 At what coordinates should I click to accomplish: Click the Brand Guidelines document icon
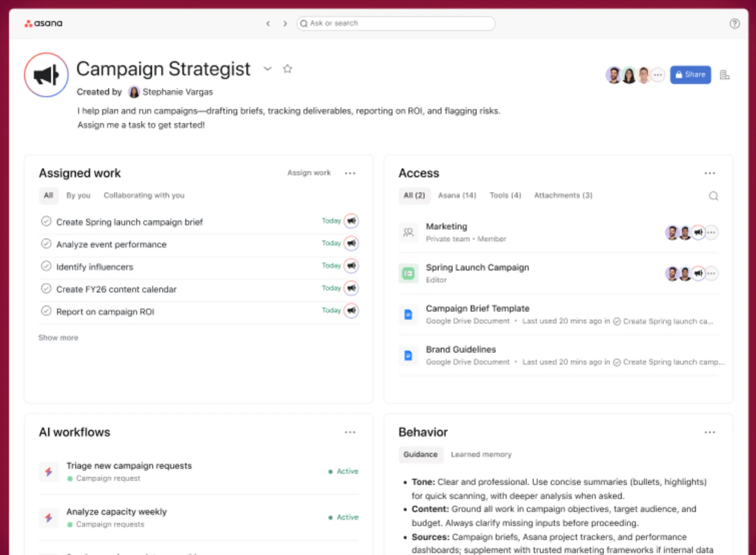[409, 356]
